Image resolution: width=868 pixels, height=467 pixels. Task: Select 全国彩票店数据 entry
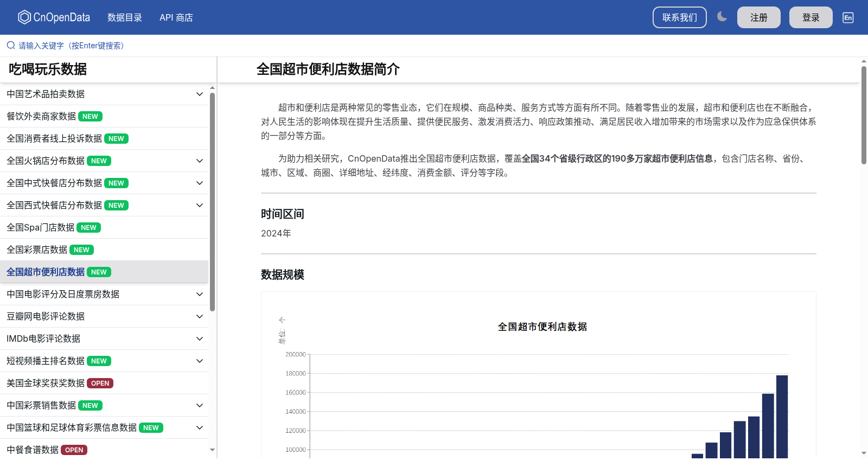click(104, 250)
